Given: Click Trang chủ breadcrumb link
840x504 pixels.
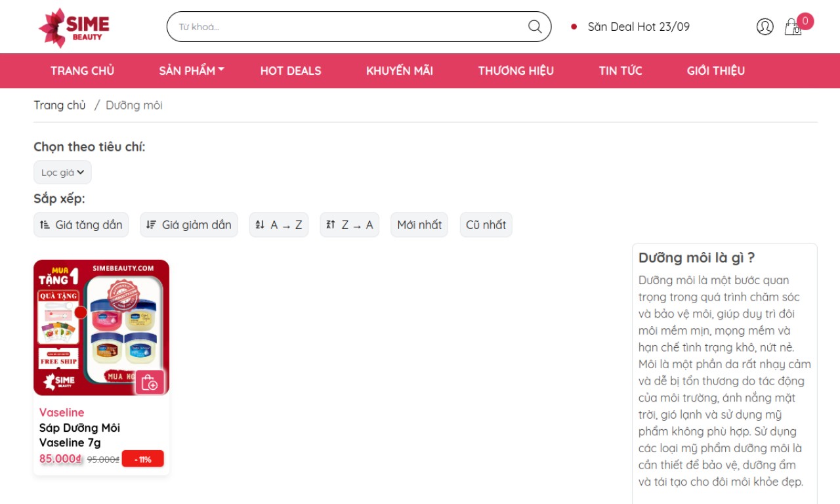Looking at the screenshot, I should (x=60, y=105).
